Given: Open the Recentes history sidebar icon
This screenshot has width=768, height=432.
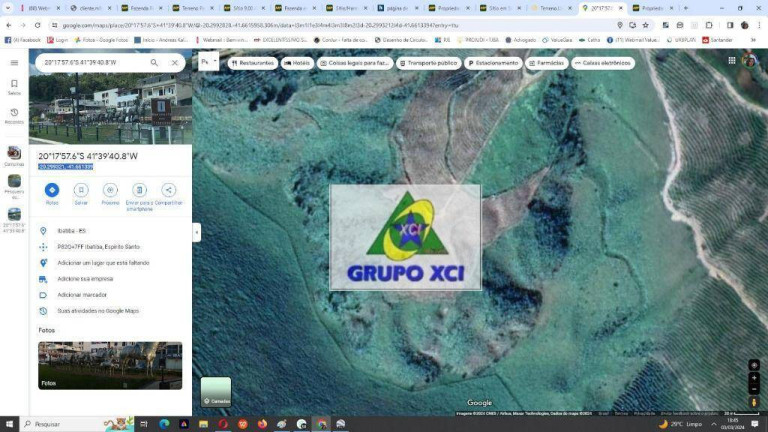Looking at the screenshot, I should [14, 116].
